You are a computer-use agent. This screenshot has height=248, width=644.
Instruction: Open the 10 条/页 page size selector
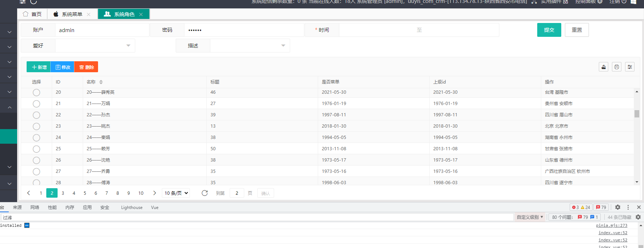176,193
